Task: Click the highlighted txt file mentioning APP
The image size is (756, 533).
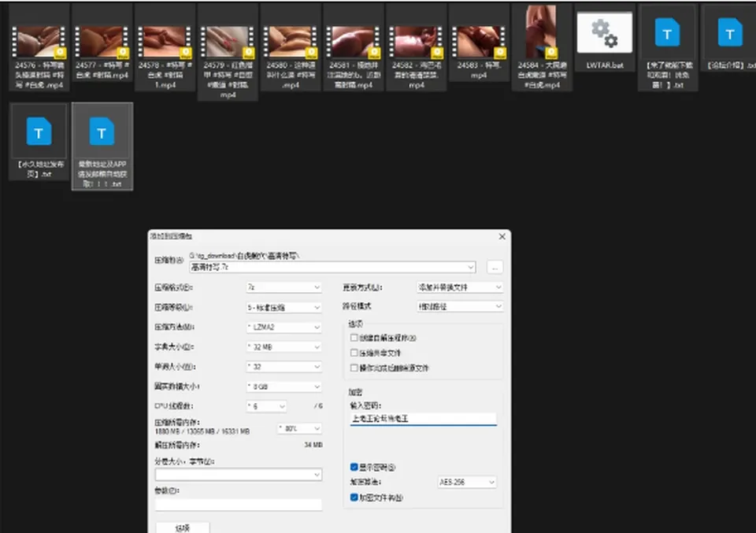Action: (x=102, y=146)
